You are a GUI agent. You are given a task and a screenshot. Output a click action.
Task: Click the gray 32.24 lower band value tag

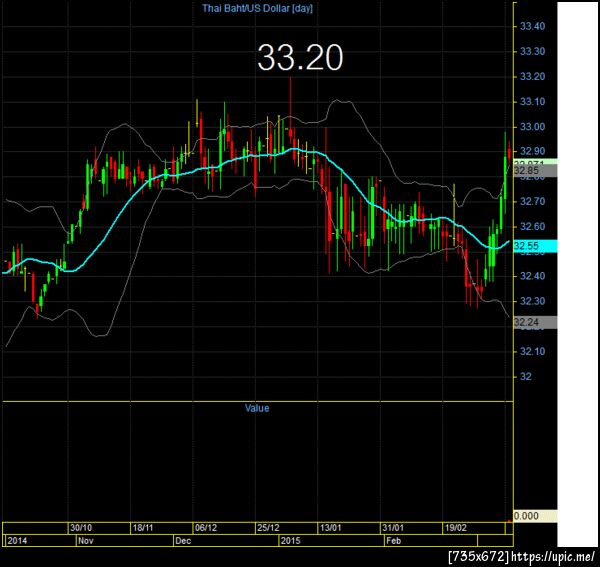(x=535, y=322)
